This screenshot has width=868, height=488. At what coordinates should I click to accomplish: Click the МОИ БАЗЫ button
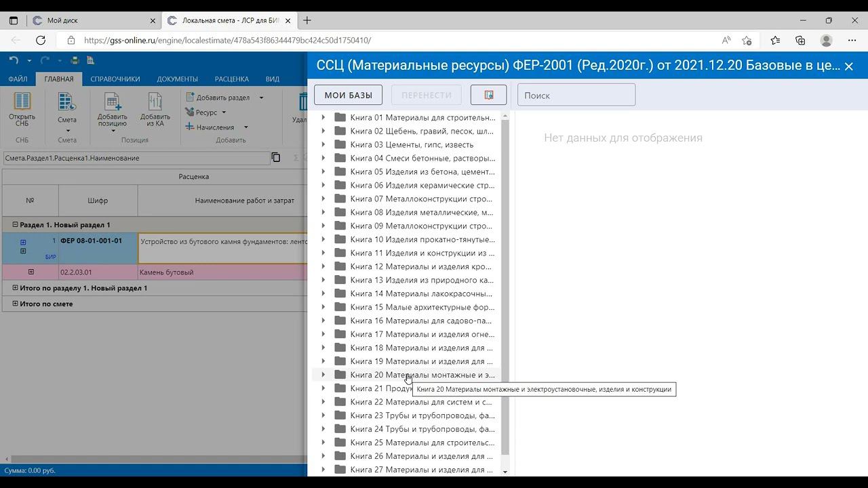click(x=348, y=95)
